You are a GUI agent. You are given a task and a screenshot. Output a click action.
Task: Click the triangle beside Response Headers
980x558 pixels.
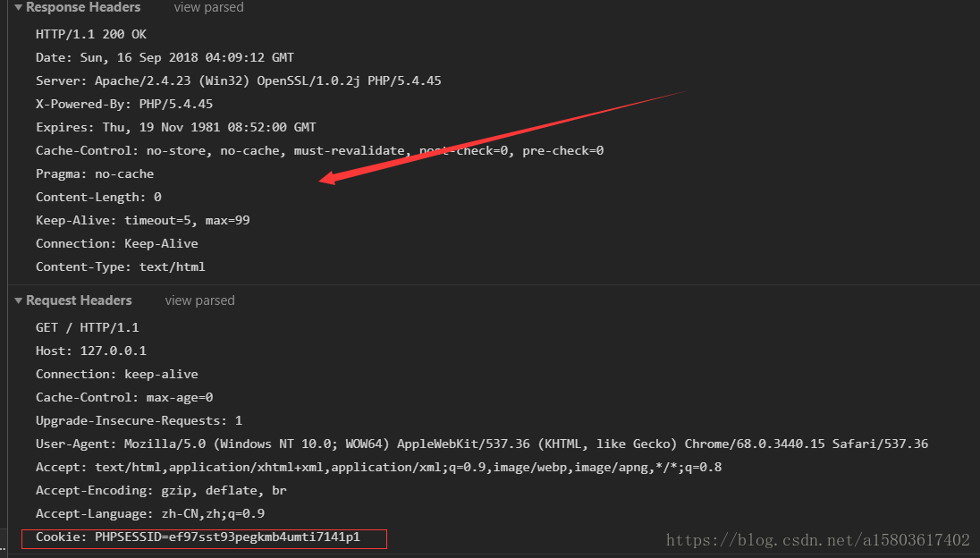(18, 7)
